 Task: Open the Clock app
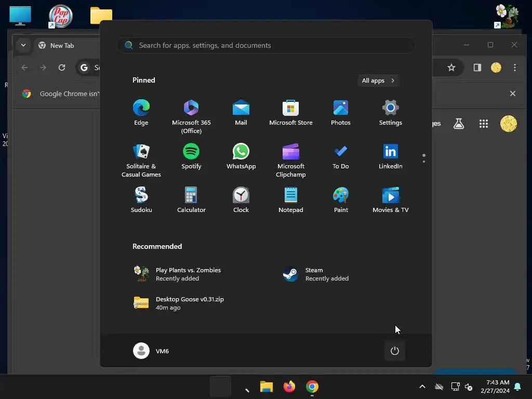[241, 200]
